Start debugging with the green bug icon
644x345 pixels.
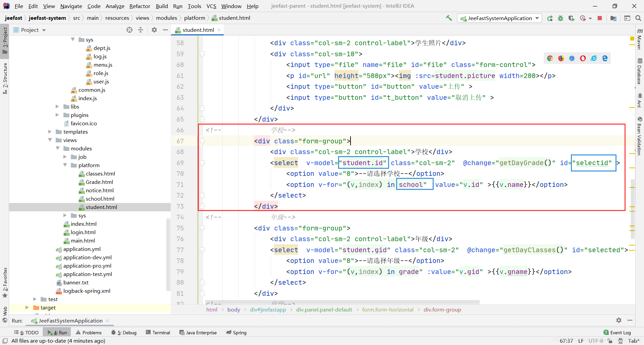tap(560, 18)
